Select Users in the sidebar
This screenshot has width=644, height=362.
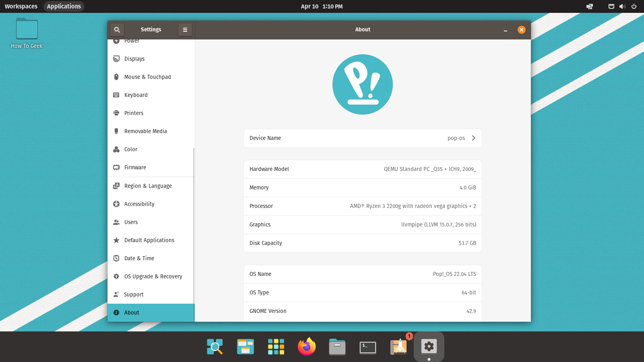click(x=151, y=222)
